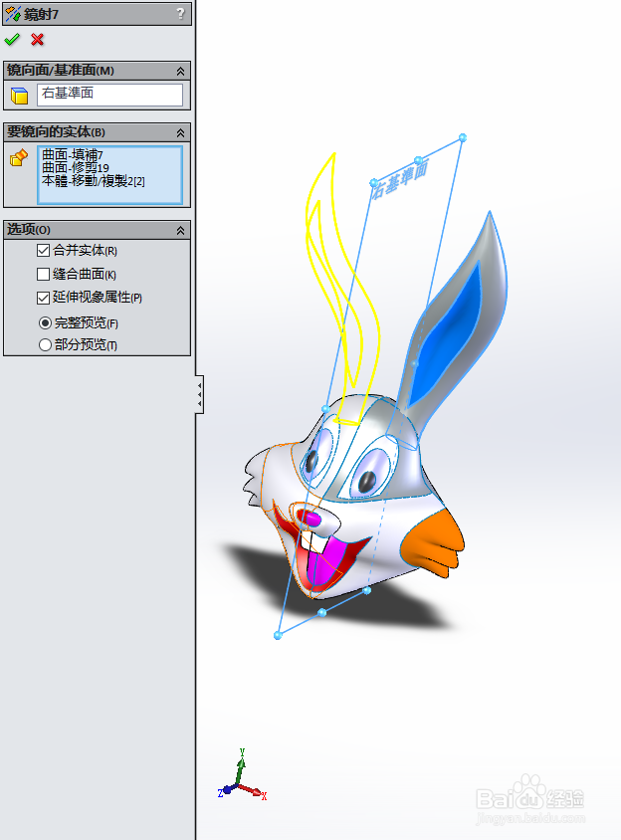Click the bodies-to-mirror selection icon
This screenshot has width=621, height=840.
pyautogui.click(x=19, y=157)
